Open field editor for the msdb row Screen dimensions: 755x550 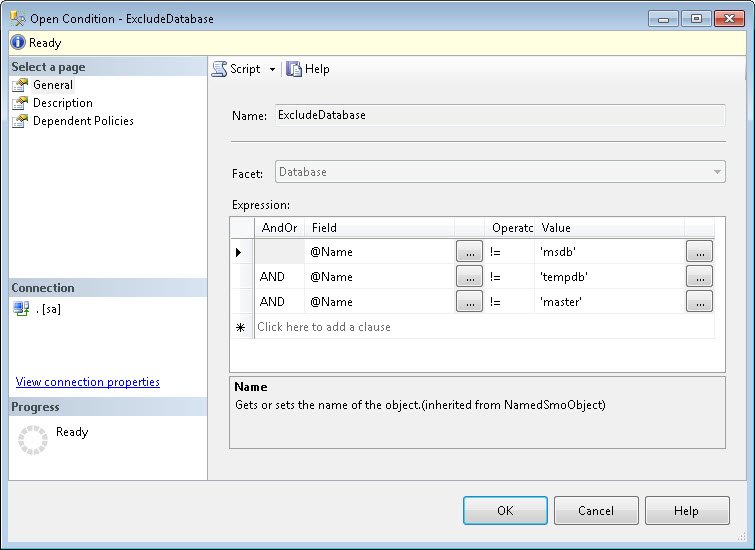point(469,251)
